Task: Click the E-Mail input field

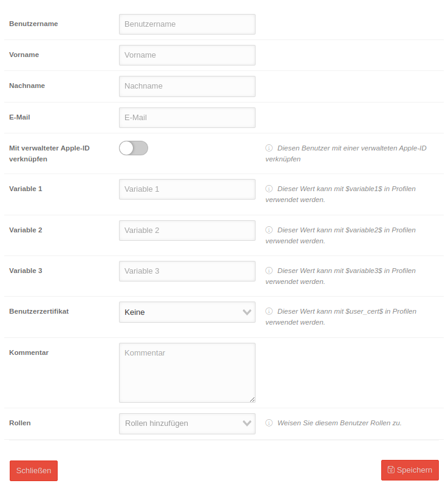Action: pyautogui.click(x=187, y=118)
